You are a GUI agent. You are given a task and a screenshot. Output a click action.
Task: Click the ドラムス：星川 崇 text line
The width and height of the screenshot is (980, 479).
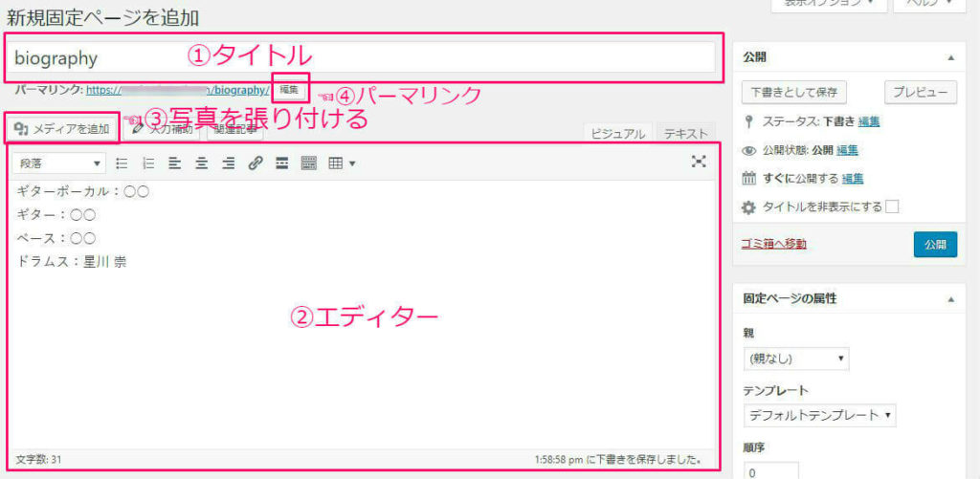click(x=71, y=262)
